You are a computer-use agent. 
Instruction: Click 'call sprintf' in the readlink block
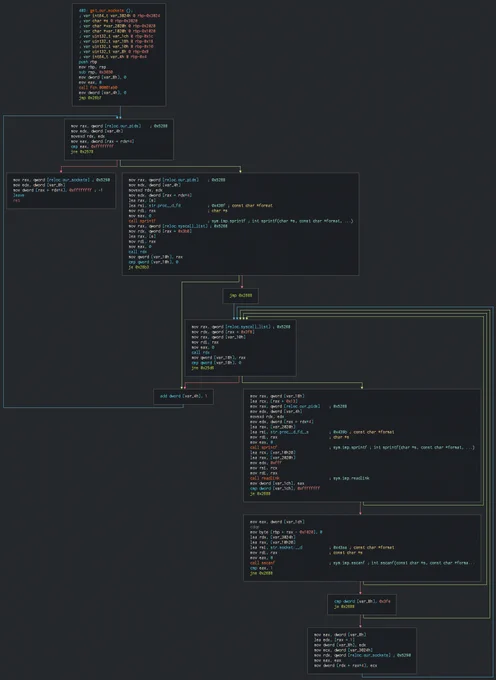264,447
